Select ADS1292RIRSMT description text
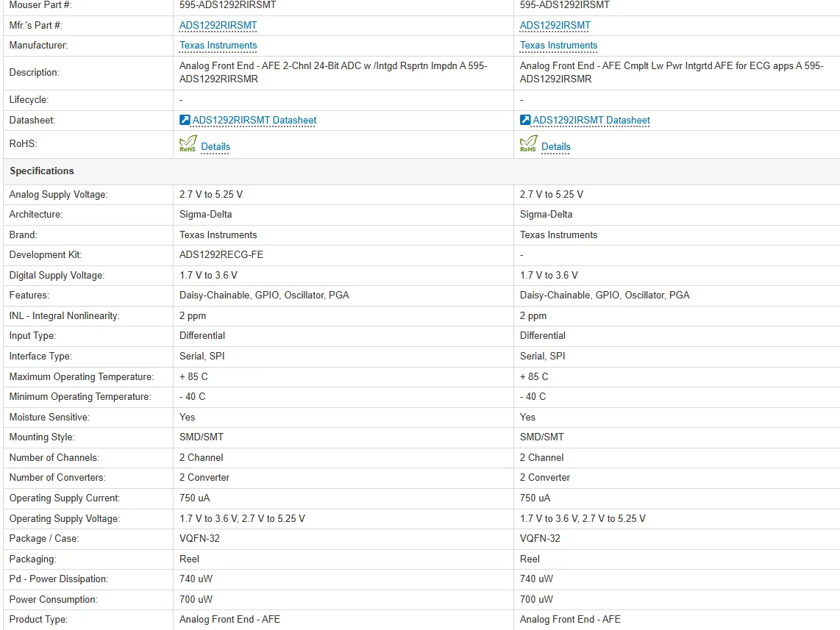Screen dimensions: 840x630 333,72
